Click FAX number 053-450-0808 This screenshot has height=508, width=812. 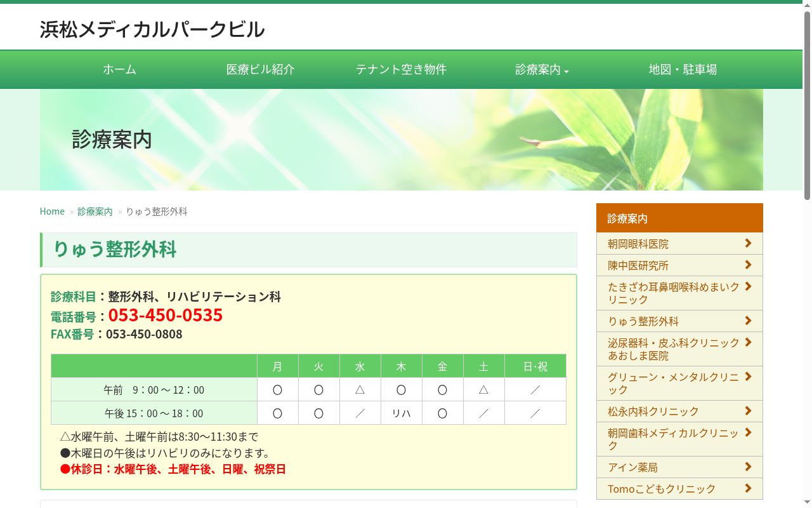[144, 334]
